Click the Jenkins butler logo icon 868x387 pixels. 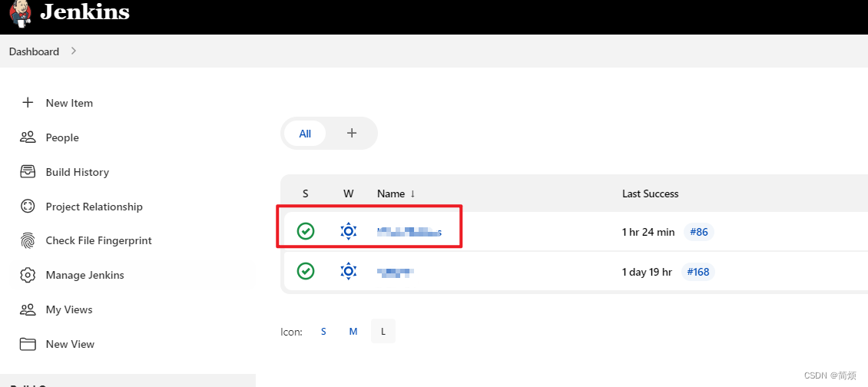pyautogui.click(x=21, y=12)
